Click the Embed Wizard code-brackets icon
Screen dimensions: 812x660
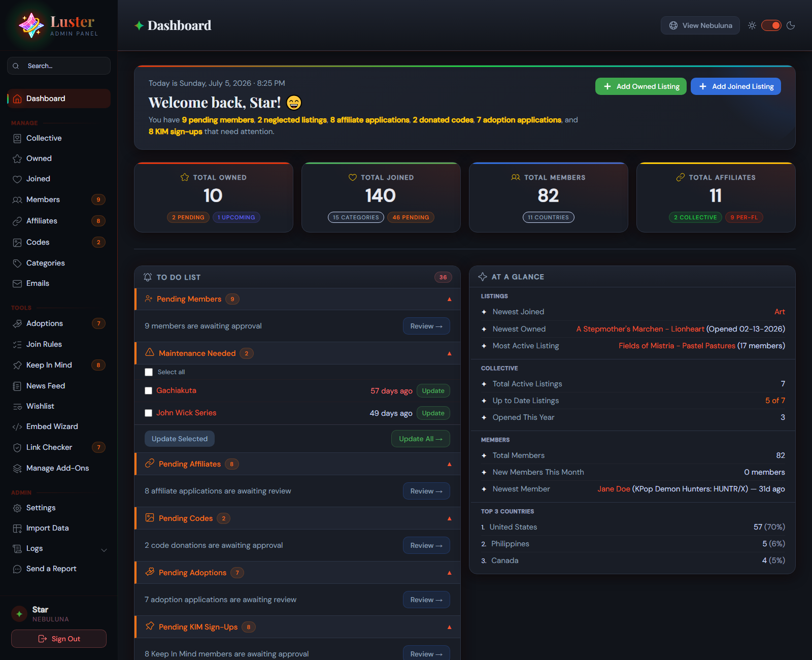pos(17,427)
